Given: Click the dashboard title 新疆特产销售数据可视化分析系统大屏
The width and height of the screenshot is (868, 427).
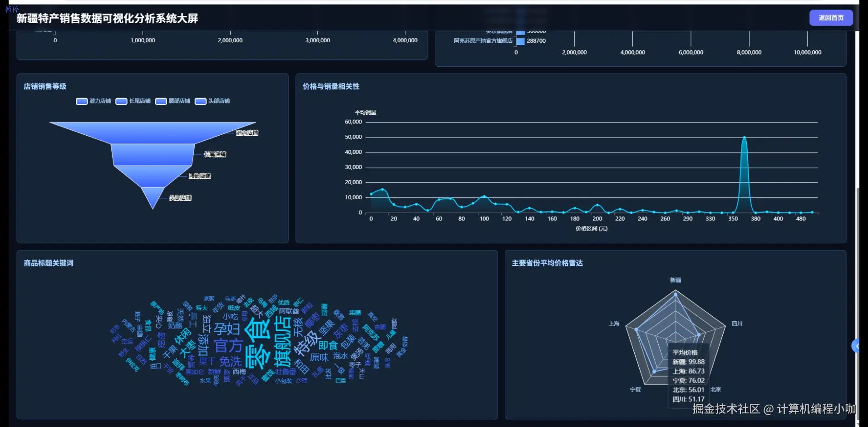Looking at the screenshot, I should [107, 18].
